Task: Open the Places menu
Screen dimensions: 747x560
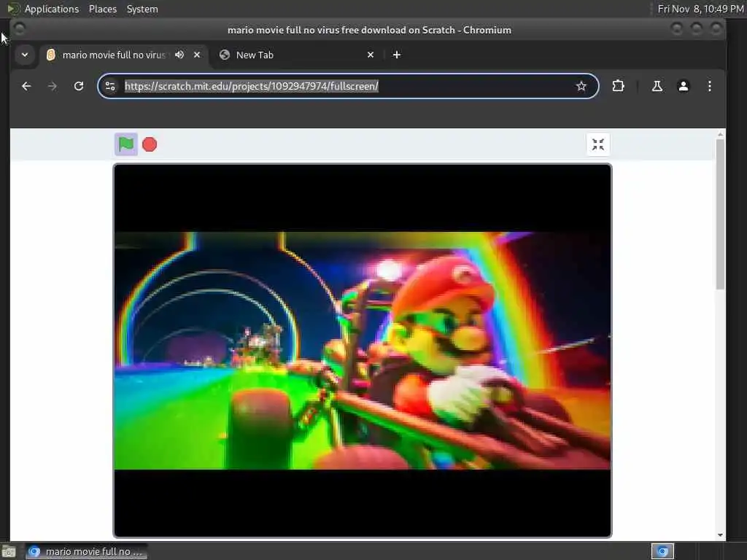Action: coord(102,9)
